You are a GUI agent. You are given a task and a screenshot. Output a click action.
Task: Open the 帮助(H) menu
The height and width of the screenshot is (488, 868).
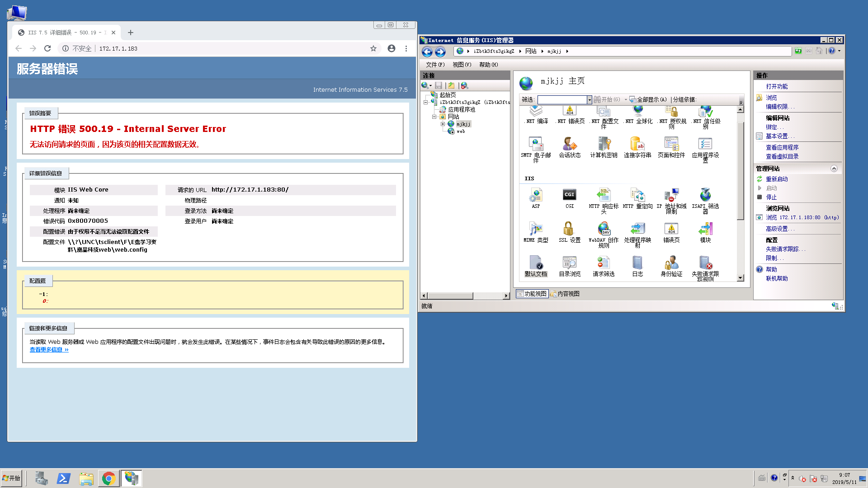pyautogui.click(x=489, y=65)
